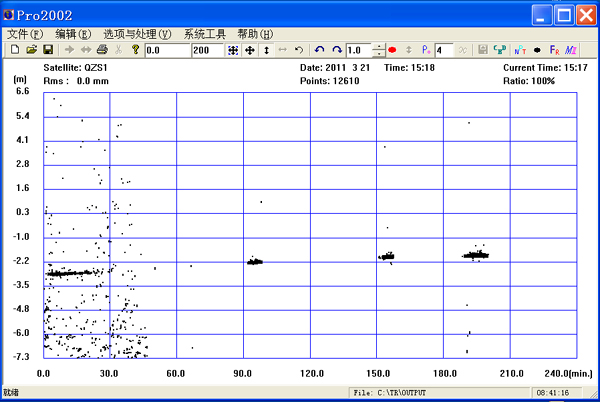Minimize the Pro2002 window

coord(541,15)
